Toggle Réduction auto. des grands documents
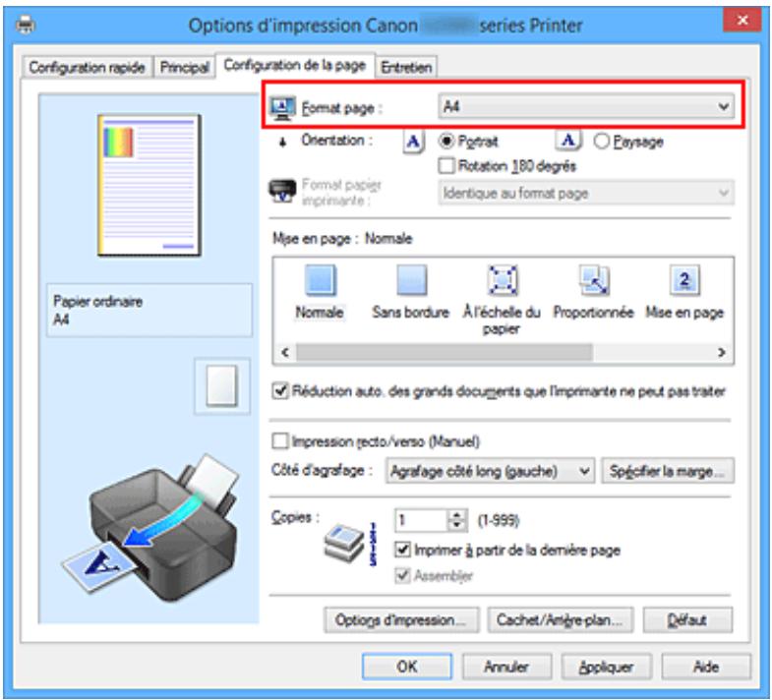 [x=280, y=391]
